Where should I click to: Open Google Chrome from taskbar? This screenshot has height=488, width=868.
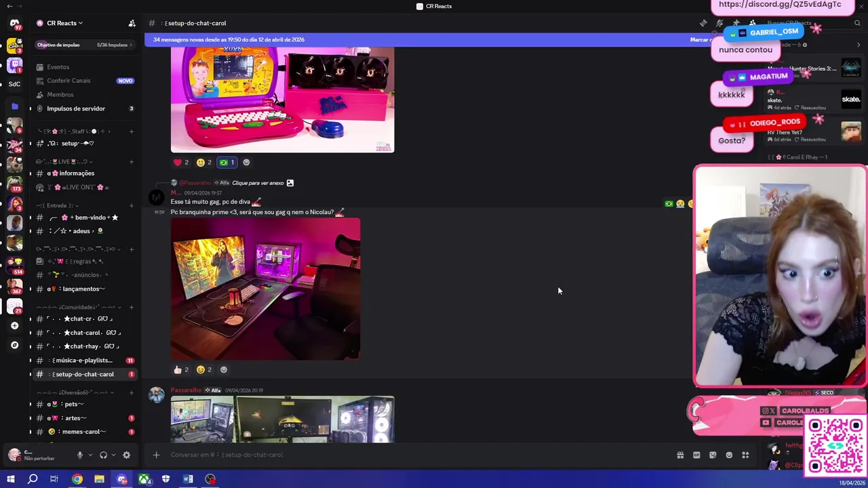[77, 479]
